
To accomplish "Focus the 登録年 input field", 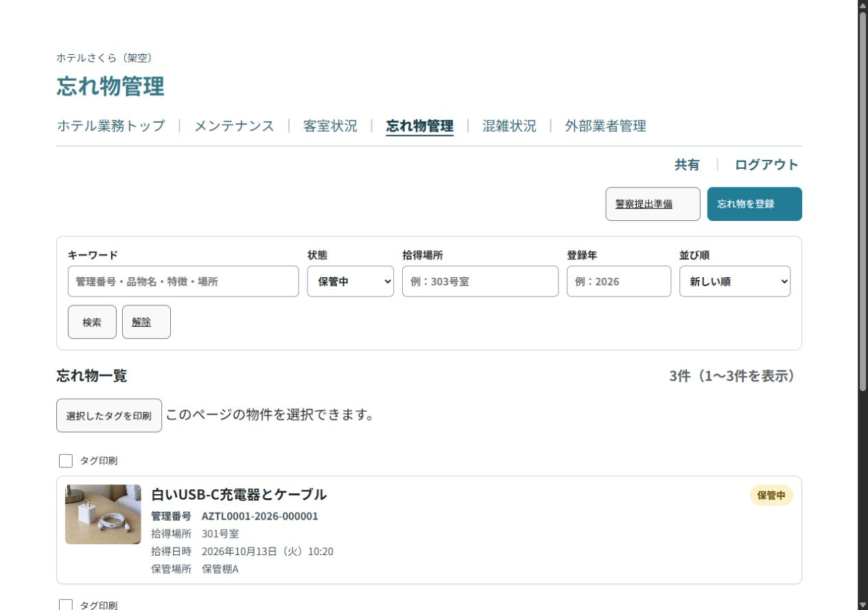I will pyautogui.click(x=619, y=281).
